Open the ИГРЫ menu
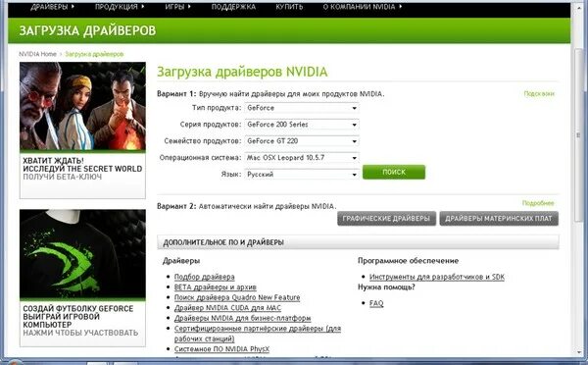The width and height of the screenshot is (588, 365). pyautogui.click(x=177, y=7)
